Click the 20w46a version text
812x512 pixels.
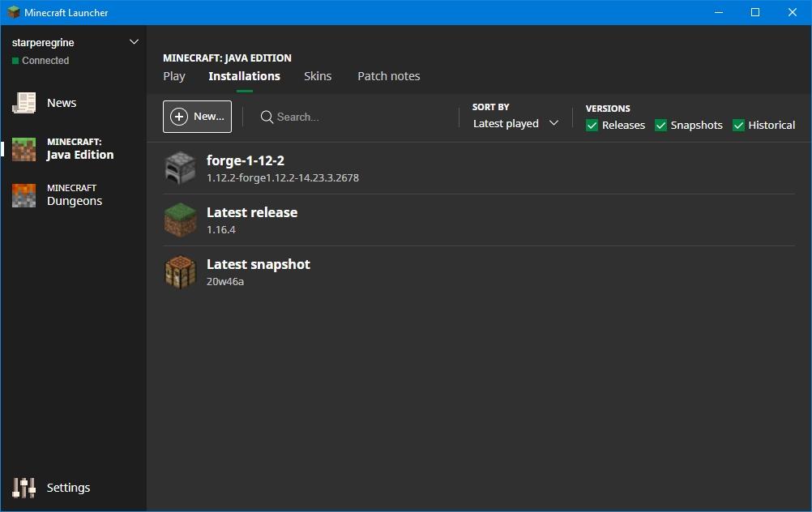225,281
